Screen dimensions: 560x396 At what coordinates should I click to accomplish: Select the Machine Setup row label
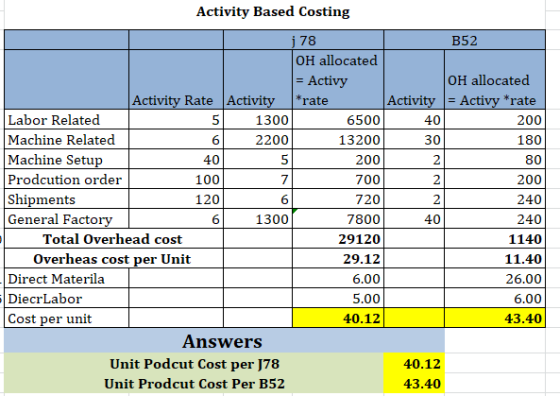tap(66, 159)
